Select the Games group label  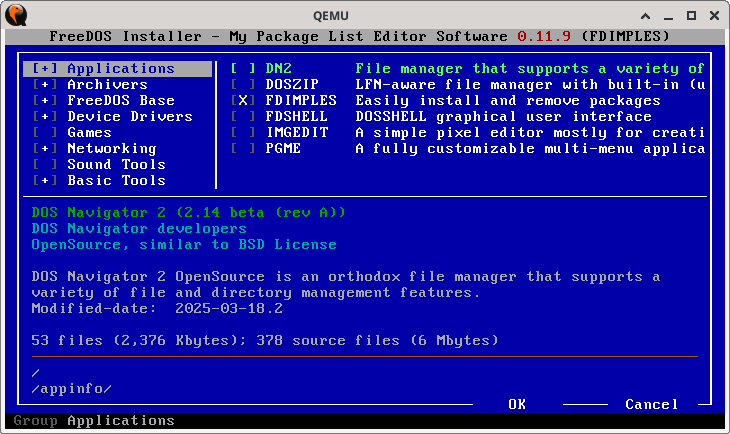[89, 132]
